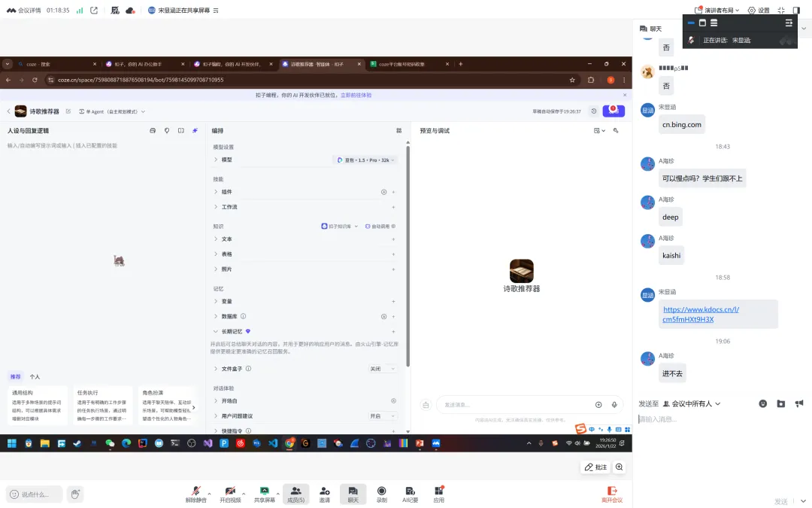
Task: Open the AI纪要 meeting notes
Action: click(411, 494)
